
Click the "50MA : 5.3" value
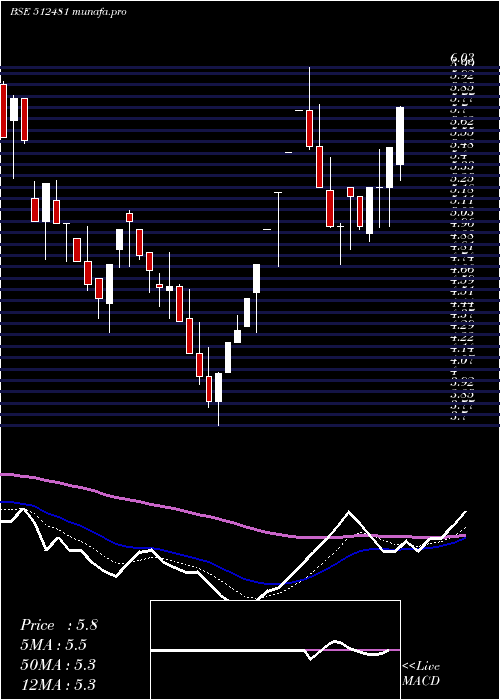(x=58, y=665)
